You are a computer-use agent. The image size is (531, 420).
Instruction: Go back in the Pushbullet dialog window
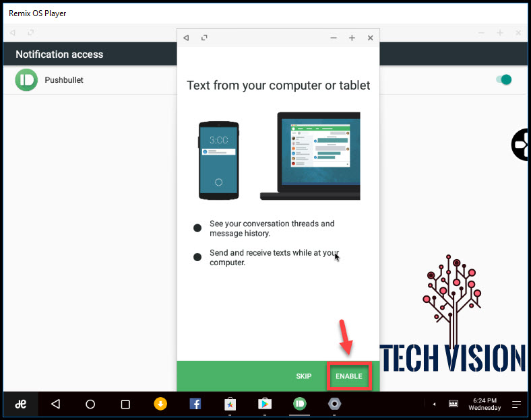tap(186, 38)
